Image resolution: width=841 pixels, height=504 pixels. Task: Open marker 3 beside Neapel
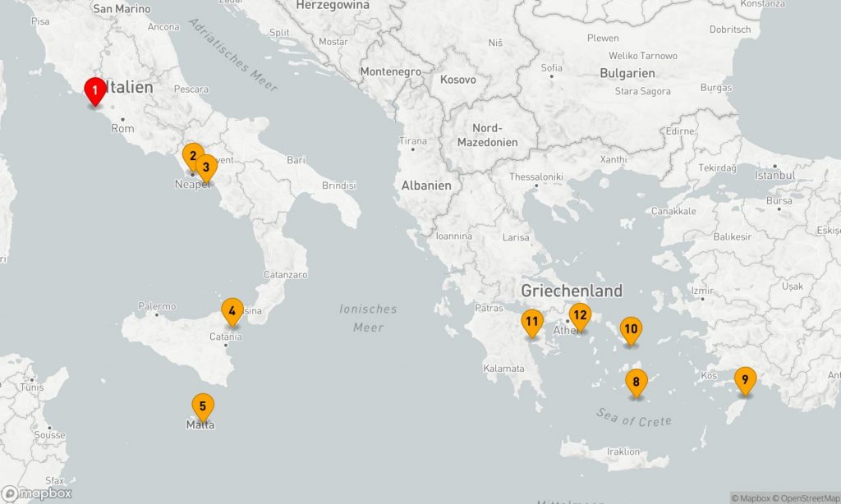pos(206,167)
